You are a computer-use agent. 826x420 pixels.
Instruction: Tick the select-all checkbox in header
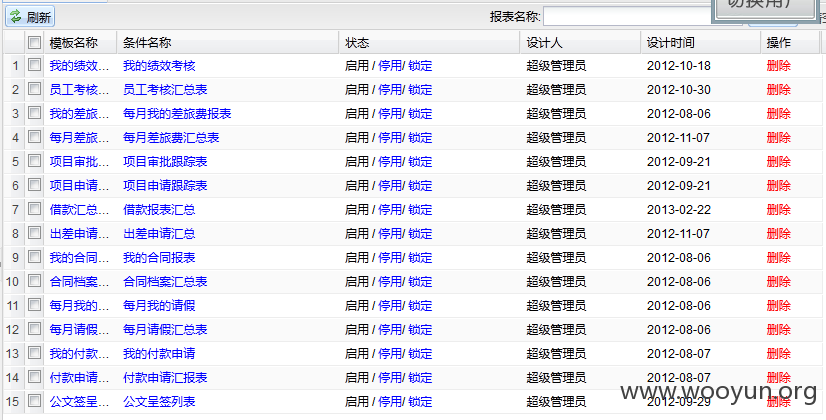(x=34, y=42)
